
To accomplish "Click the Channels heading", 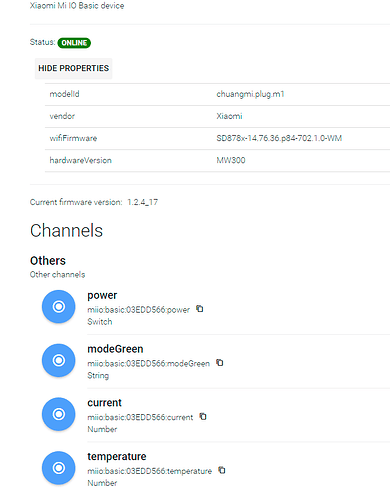I will 66,230.
